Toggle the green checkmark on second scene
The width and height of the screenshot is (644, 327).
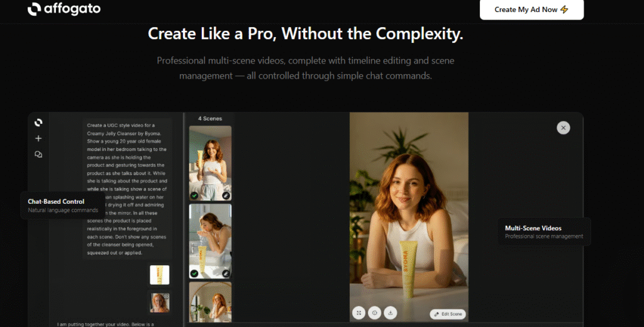click(194, 274)
